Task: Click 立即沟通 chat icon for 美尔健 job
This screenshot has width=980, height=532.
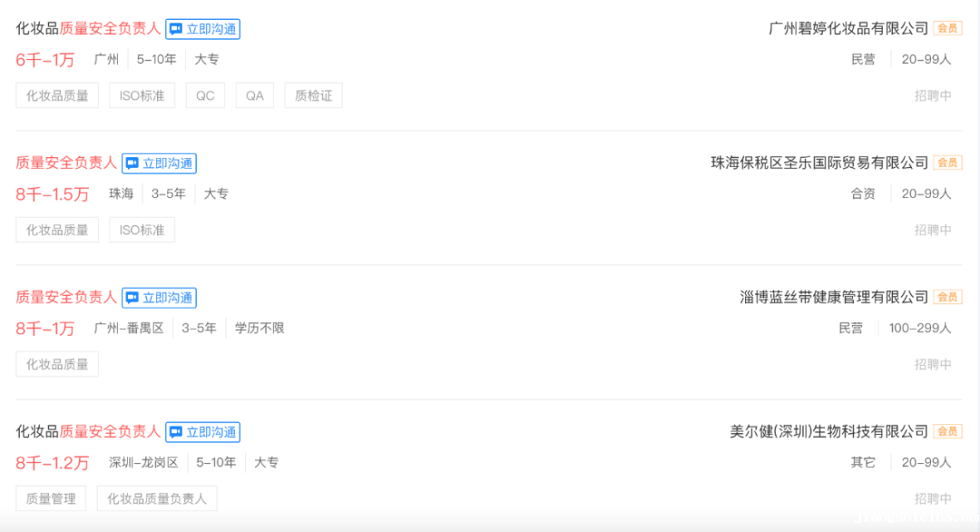Action: point(203,432)
